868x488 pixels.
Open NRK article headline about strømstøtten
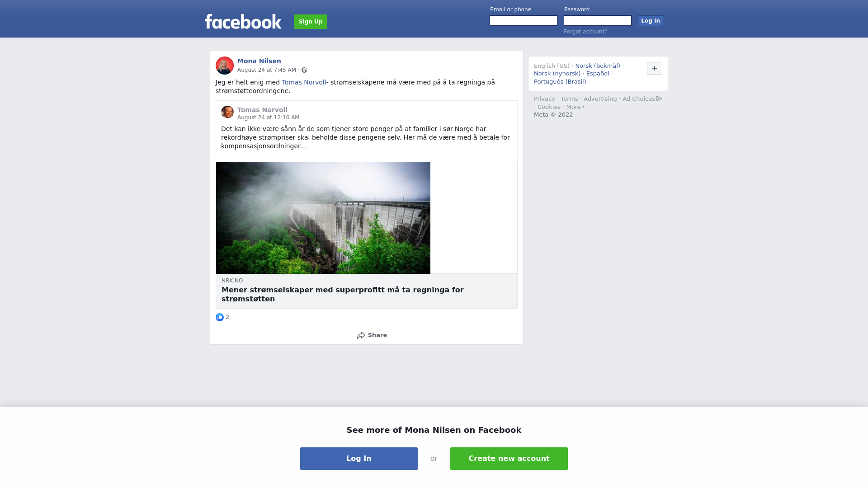point(343,294)
